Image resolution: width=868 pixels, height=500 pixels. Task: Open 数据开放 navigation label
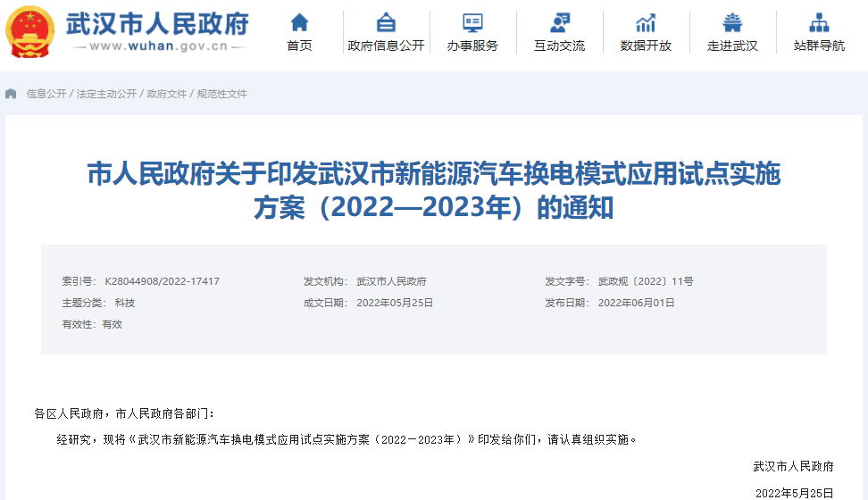click(646, 46)
